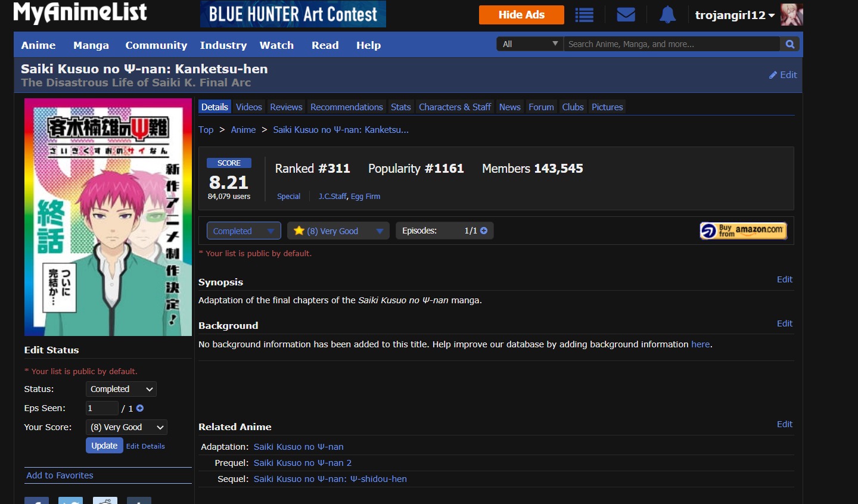Click the Saiki Kusuo poster image
The width and height of the screenshot is (858, 504).
coord(108,217)
